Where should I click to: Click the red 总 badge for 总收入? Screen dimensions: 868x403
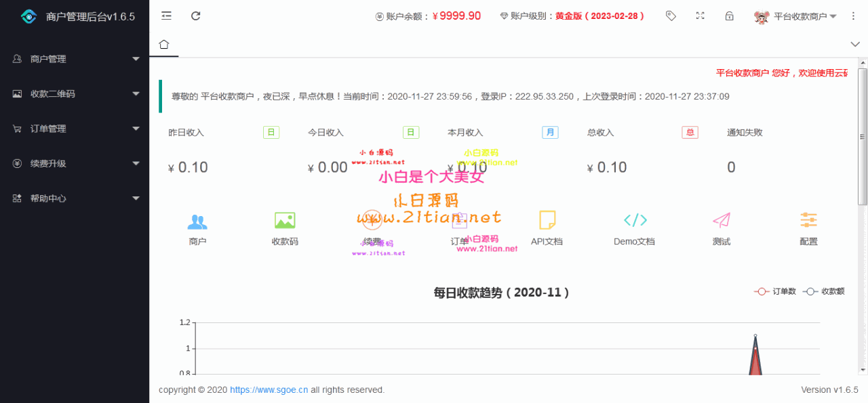tap(690, 132)
